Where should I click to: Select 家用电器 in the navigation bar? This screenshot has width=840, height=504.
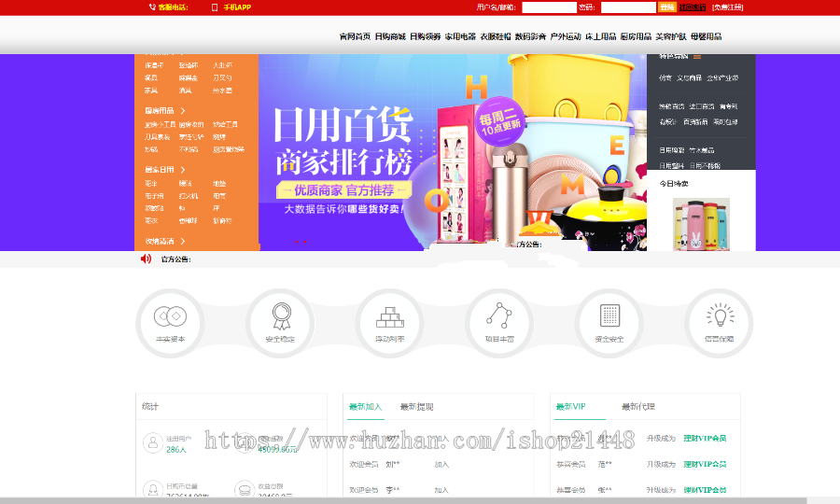(x=460, y=36)
